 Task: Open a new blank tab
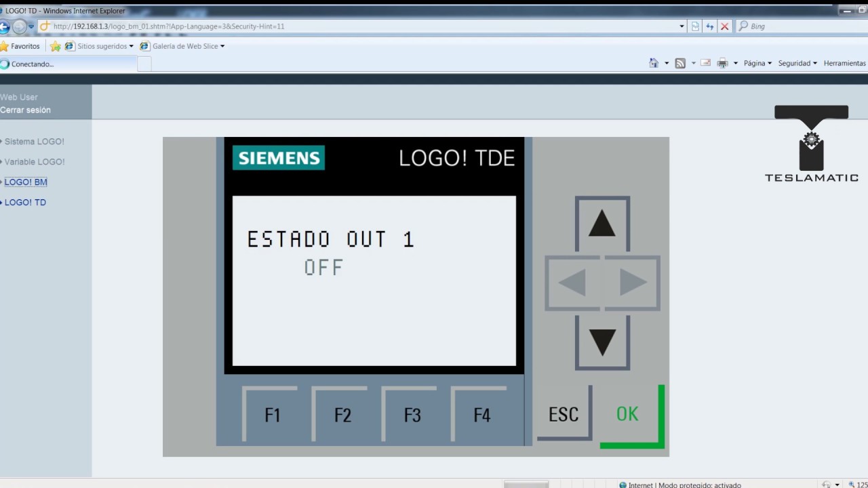(x=144, y=64)
